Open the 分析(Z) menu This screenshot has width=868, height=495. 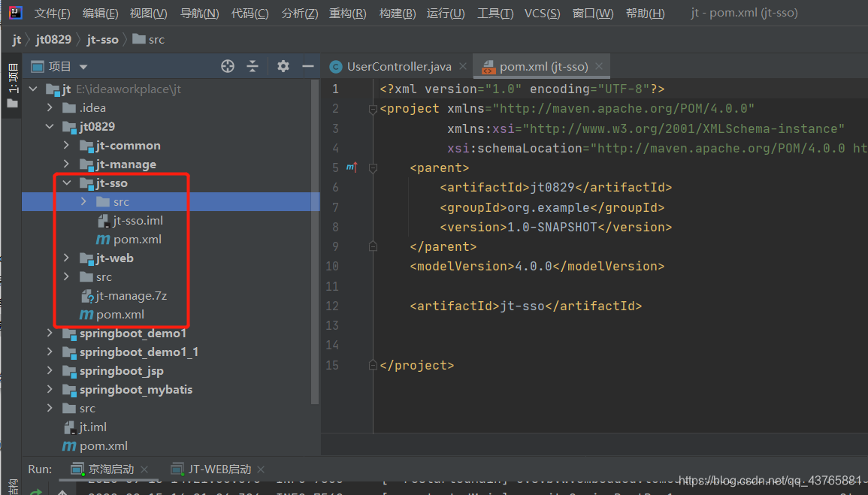tap(300, 14)
